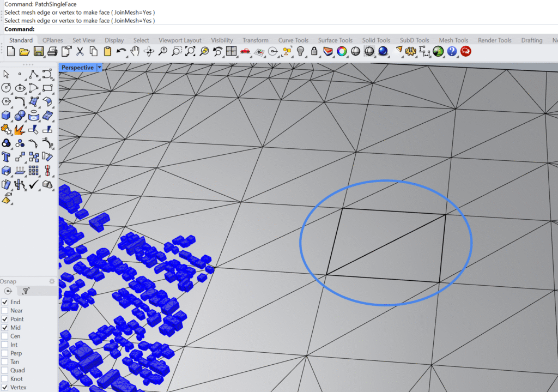Select the Pan view tool
The height and width of the screenshot is (392, 558).
click(x=135, y=51)
